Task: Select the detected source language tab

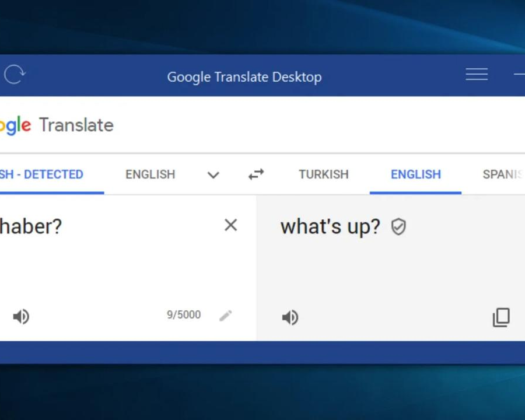Action: coord(52,174)
